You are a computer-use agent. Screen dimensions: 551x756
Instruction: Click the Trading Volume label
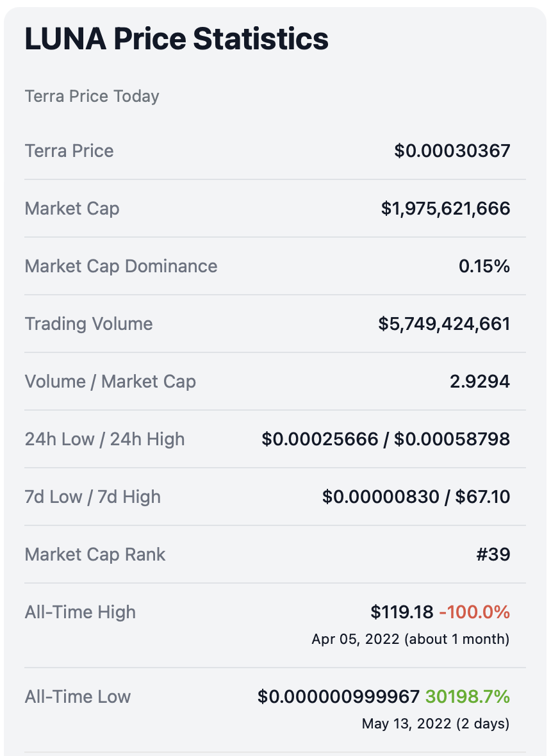click(88, 324)
